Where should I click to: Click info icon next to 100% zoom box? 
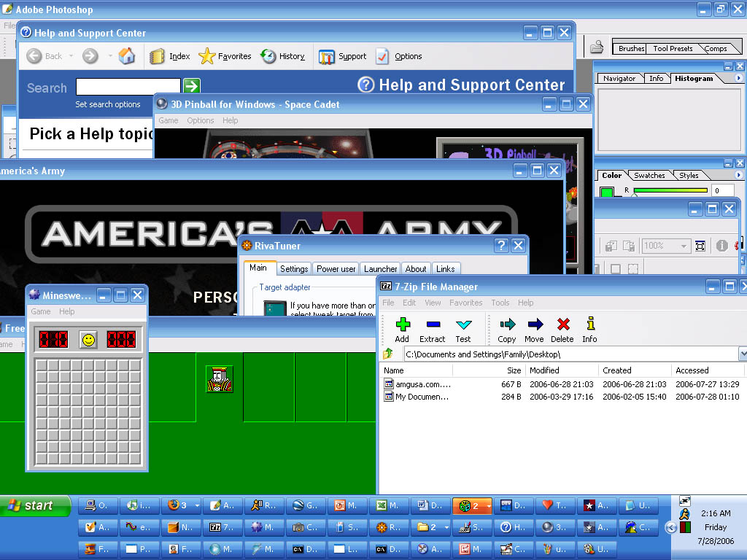point(721,246)
